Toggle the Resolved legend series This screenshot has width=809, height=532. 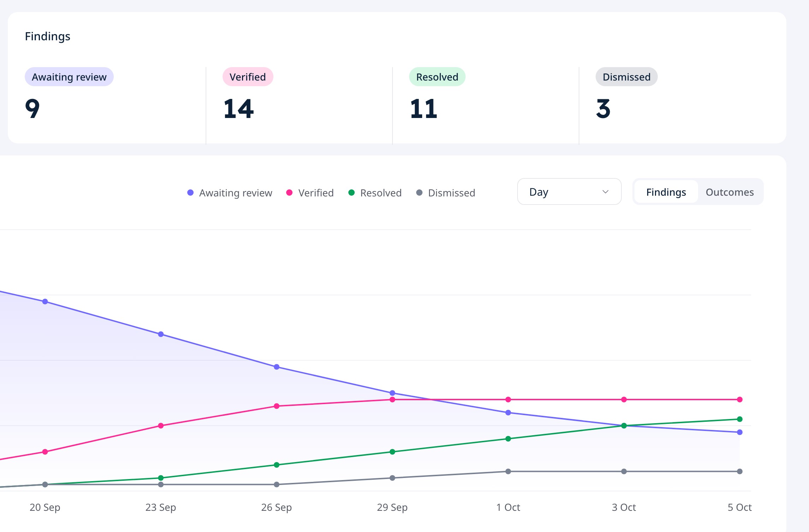point(375,193)
